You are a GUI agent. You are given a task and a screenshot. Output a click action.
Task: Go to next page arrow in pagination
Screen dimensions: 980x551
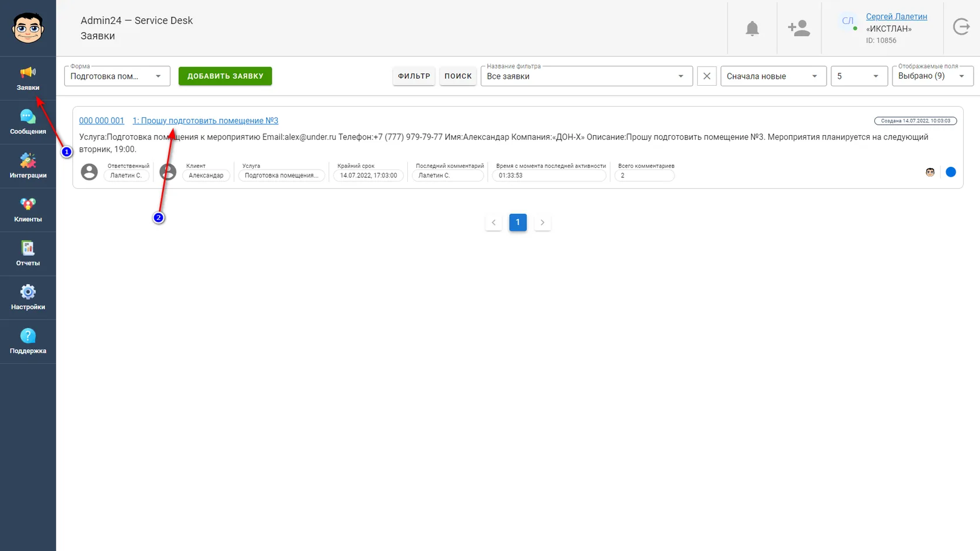[x=542, y=223]
